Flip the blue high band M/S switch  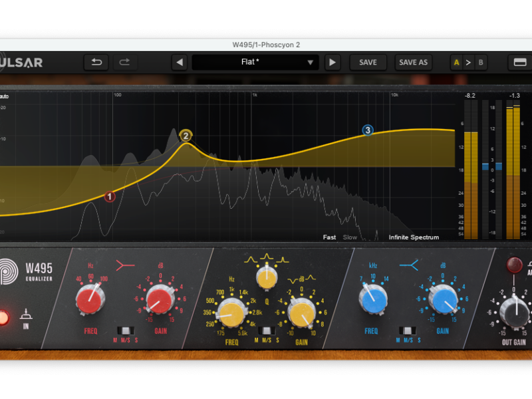click(x=408, y=331)
